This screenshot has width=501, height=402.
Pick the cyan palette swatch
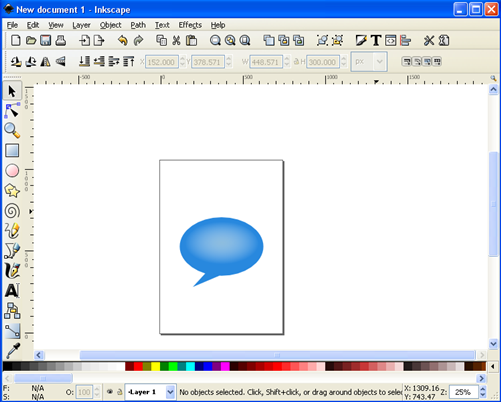click(190, 367)
